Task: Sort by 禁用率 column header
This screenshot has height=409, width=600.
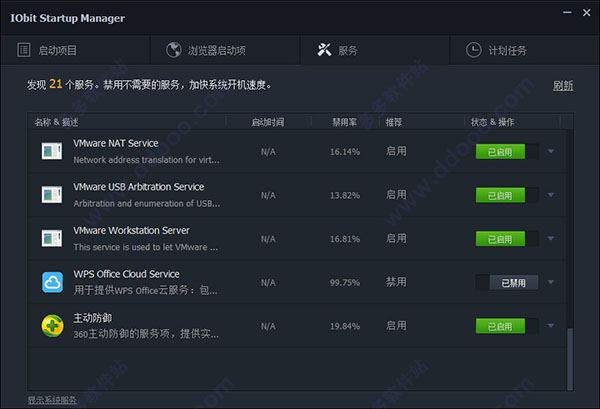Action: [x=344, y=122]
